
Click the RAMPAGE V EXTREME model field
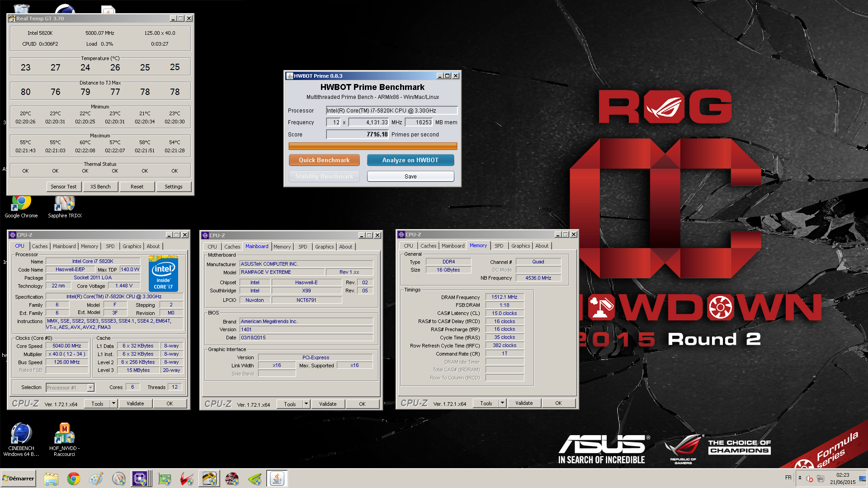282,272
